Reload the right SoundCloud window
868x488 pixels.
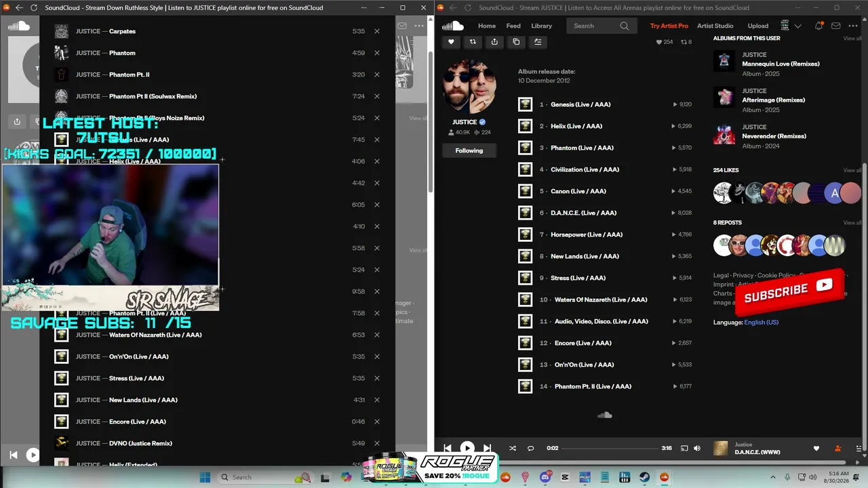(x=467, y=8)
